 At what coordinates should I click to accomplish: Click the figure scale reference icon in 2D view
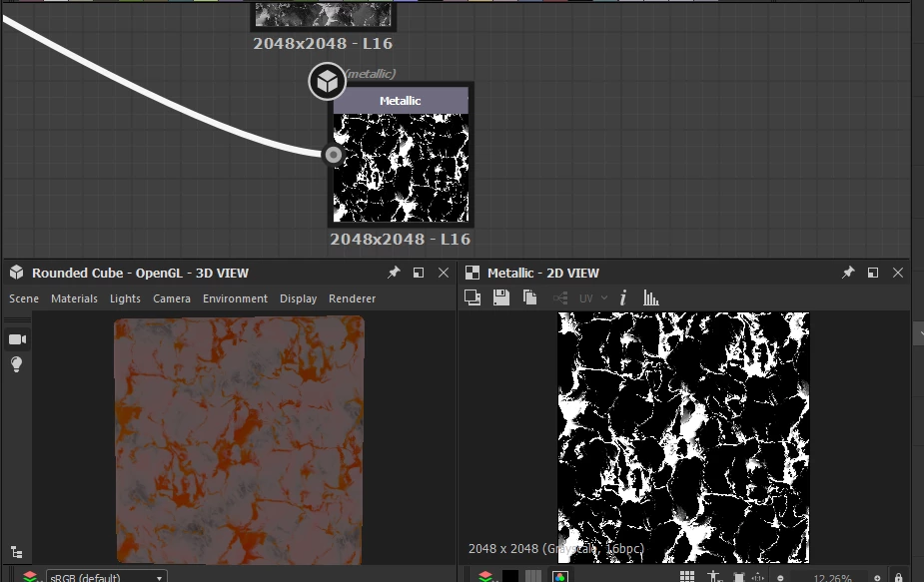[714, 577]
